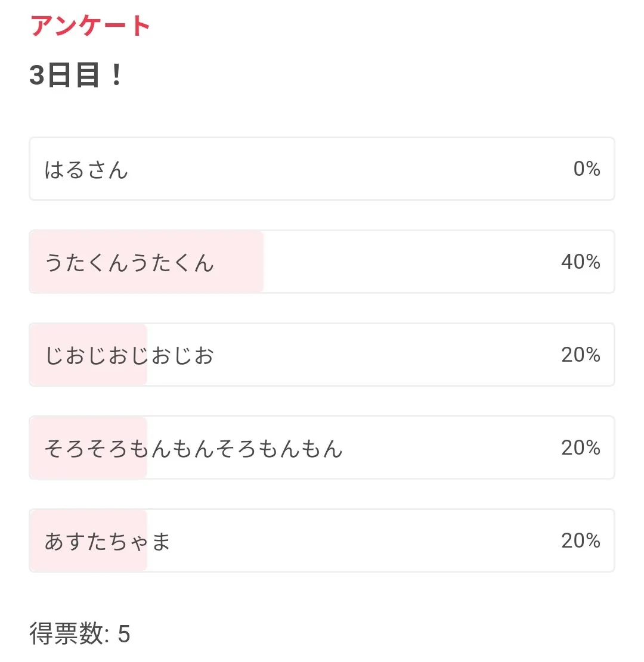Click the 20% result beside そろそろもんもんそろもんもん
The width and height of the screenshot is (644, 662).
point(580,448)
